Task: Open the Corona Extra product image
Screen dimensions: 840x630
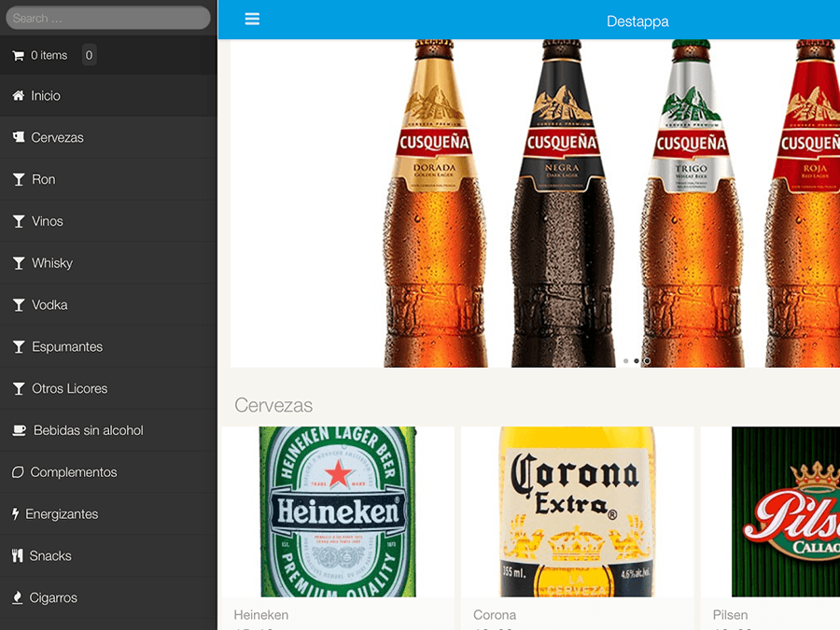Action: pos(578,511)
